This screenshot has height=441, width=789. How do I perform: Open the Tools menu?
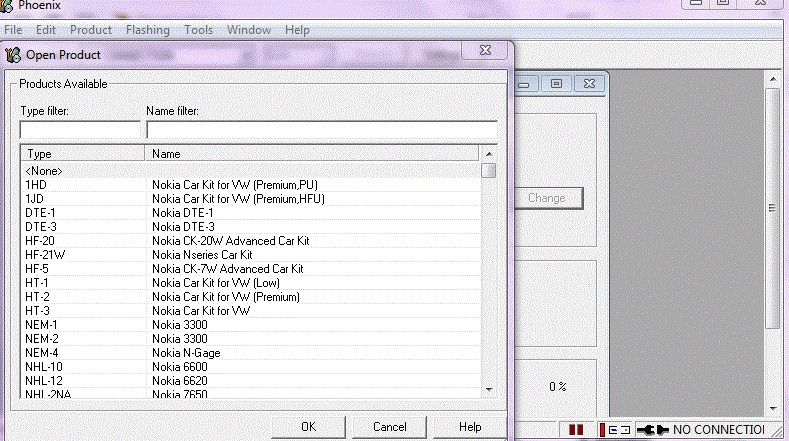coord(198,30)
